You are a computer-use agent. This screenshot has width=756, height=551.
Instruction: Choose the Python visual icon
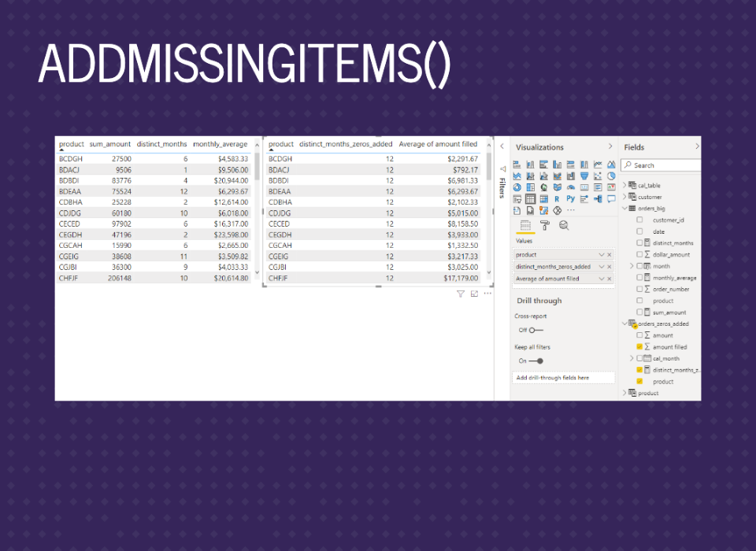click(571, 199)
